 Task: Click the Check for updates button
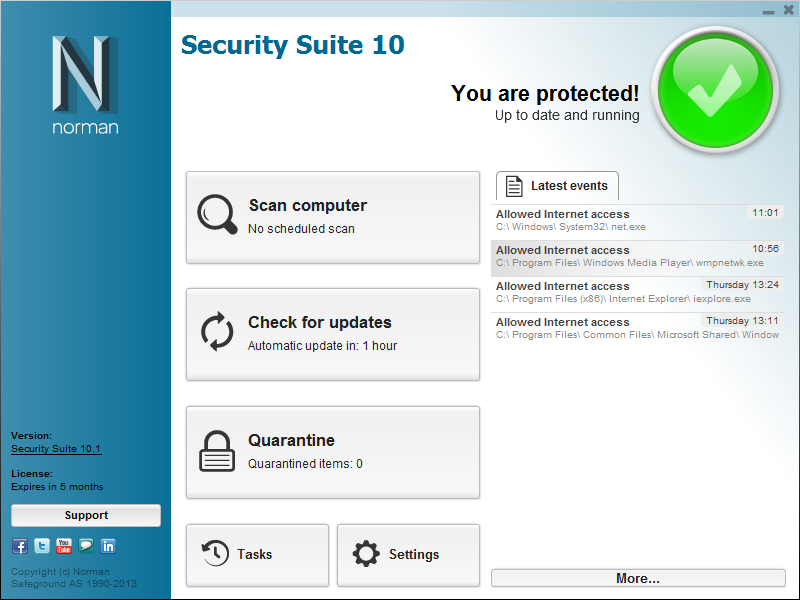[x=333, y=334]
